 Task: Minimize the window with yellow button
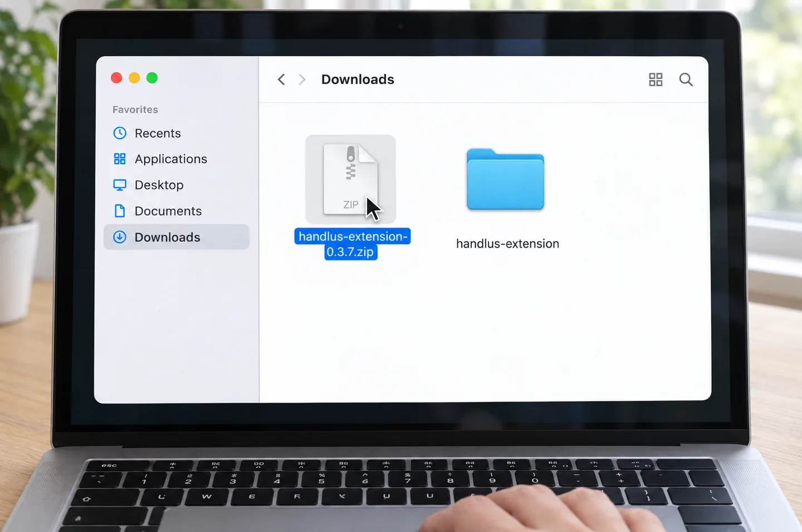click(134, 78)
